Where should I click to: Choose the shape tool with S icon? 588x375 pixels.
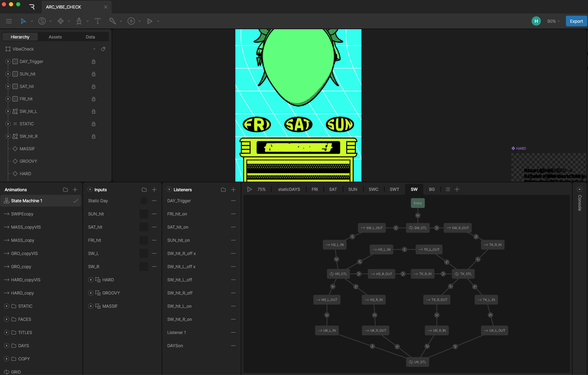tap(42, 21)
